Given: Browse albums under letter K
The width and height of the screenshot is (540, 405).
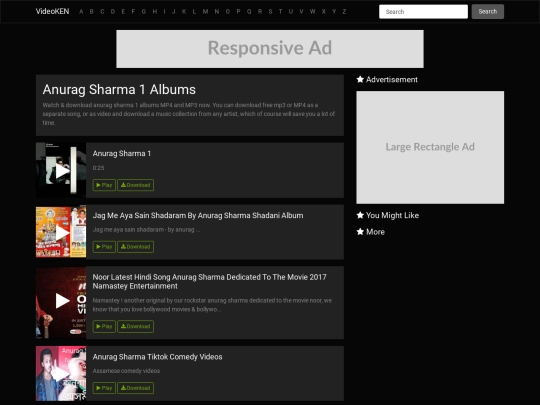Looking at the screenshot, I should click(184, 11).
